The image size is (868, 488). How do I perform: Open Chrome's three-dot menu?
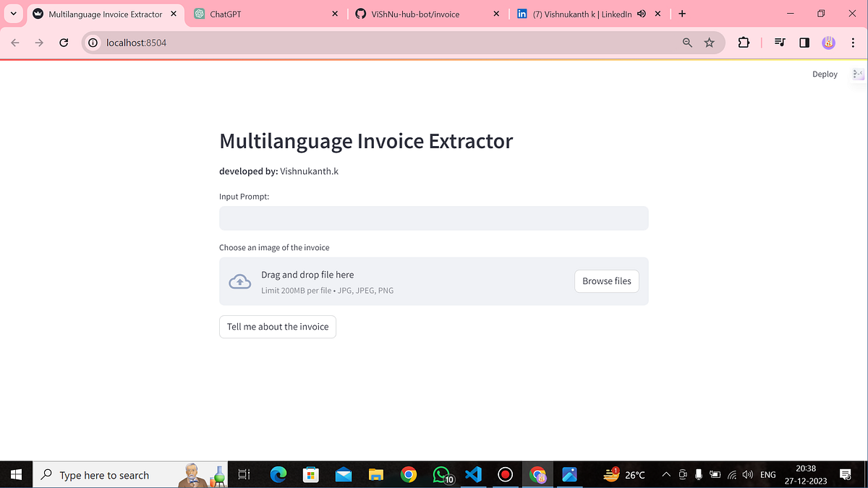[853, 43]
